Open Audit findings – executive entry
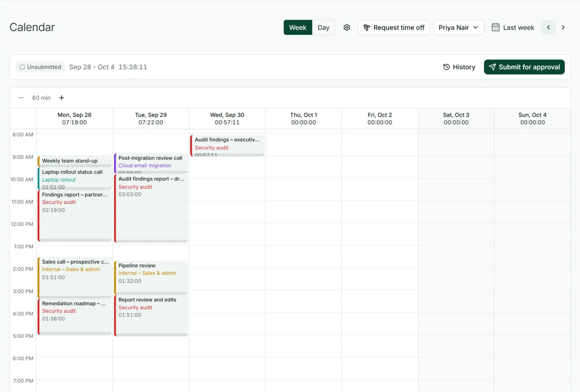 [227, 146]
